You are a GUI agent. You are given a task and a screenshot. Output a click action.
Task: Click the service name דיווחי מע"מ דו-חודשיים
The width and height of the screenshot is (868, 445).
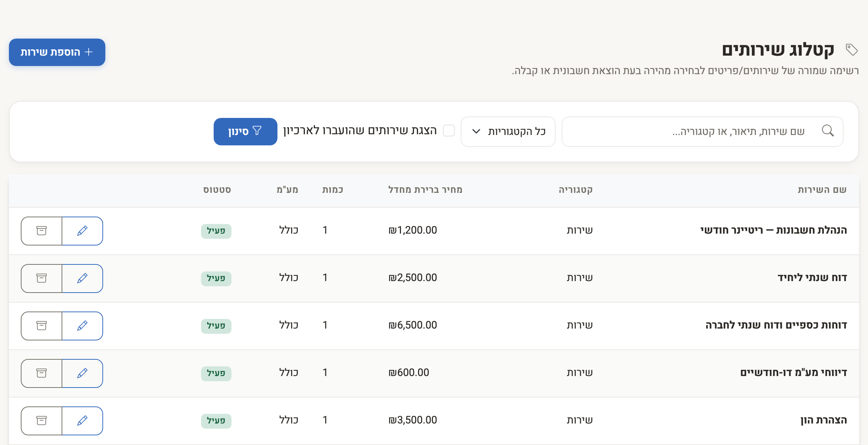pos(794,373)
